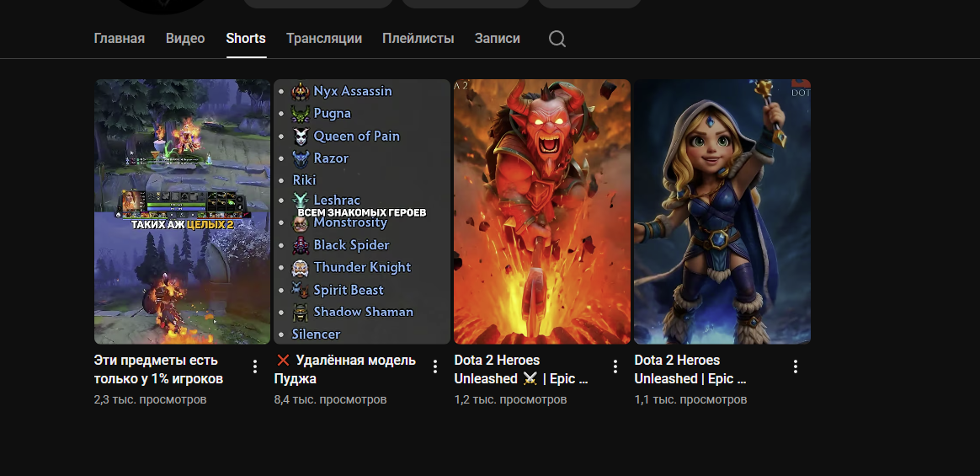Play the gameplay short thumbnail 'Таких аж целых 2'

(x=182, y=211)
